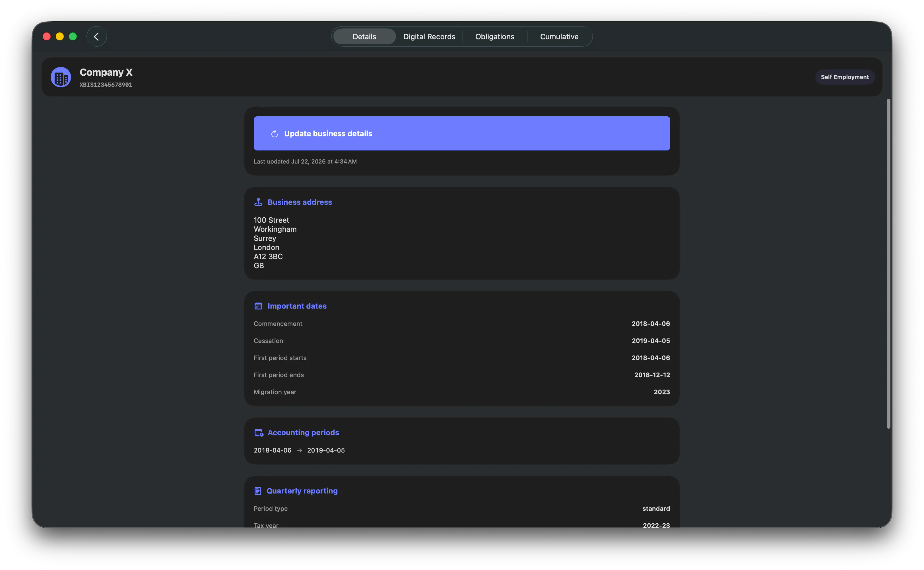Click the Company X title
Viewport: 924px width, 570px height.
(x=106, y=72)
